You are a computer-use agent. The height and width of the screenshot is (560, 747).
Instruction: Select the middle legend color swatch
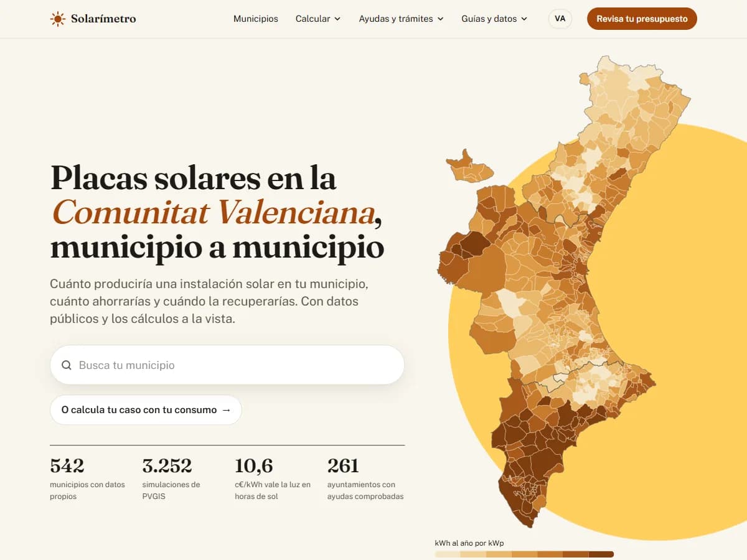(524, 554)
